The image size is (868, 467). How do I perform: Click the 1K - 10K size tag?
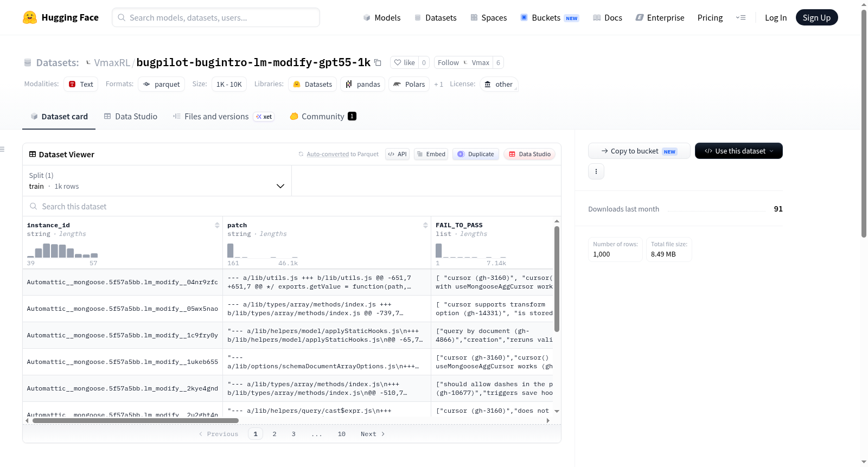pyautogui.click(x=229, y=84)
